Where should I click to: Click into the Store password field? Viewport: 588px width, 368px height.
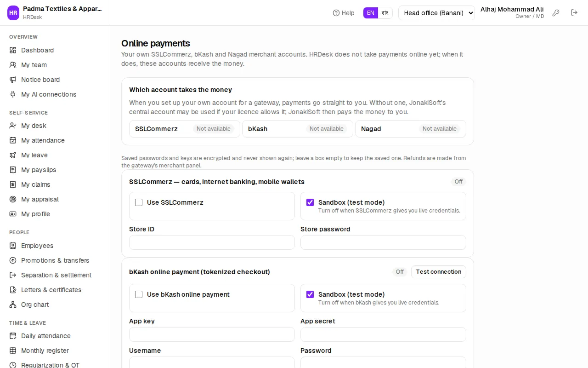click(x=383, y=242)
